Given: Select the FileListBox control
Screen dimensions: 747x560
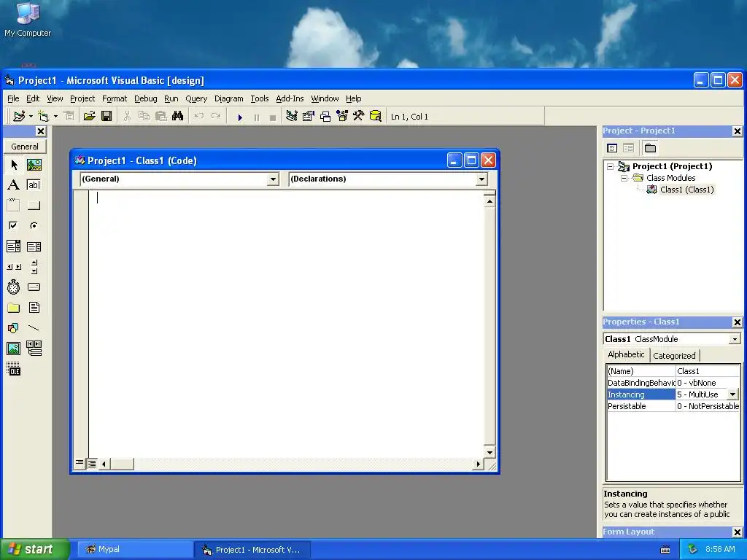Looking at the screenshot, I should click(x=34, y=308).
